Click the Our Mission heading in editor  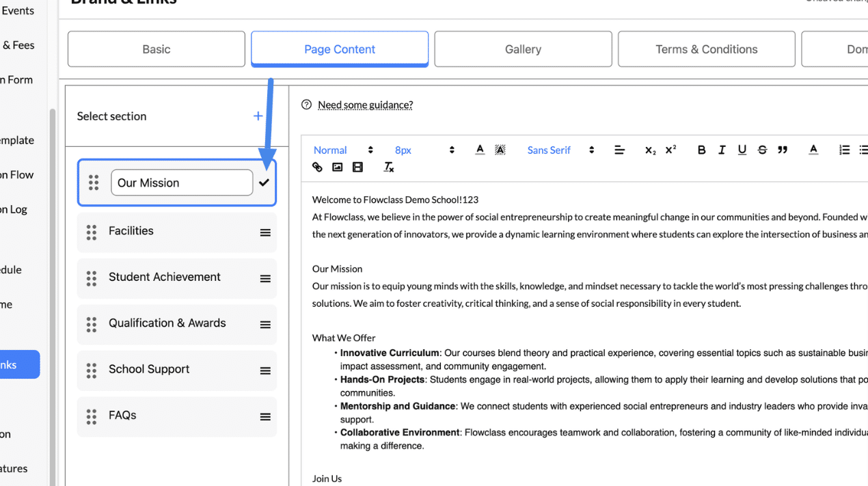click(x=337, y=269)
